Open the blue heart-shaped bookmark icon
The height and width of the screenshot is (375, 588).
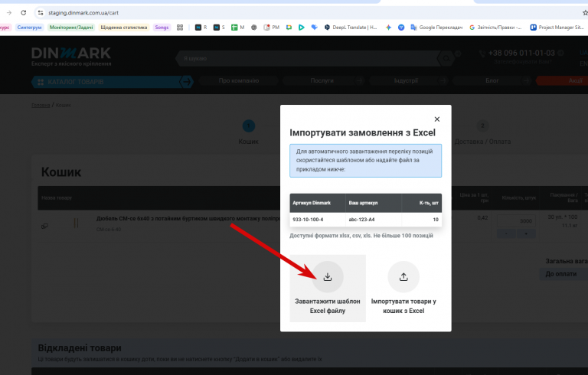tap(314, 28)
